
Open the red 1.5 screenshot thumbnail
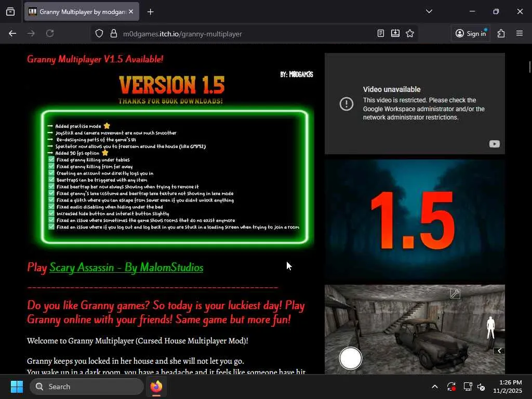(x=415, y=220)
